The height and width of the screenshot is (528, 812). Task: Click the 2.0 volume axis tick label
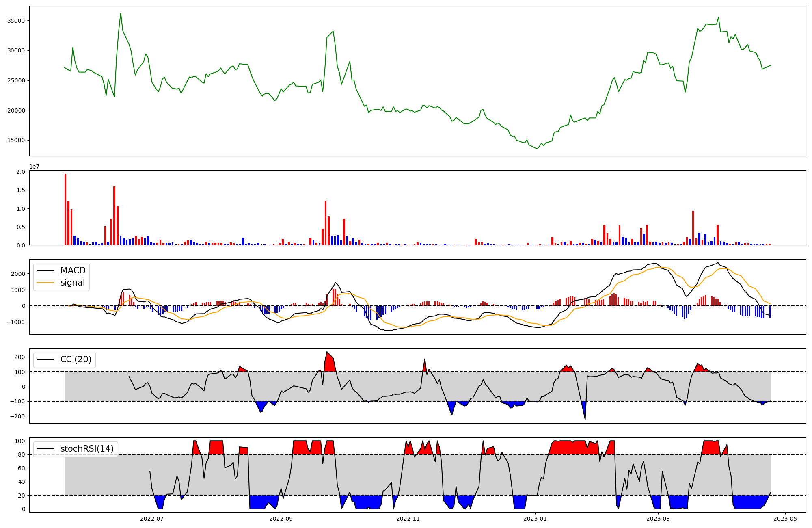21,172
